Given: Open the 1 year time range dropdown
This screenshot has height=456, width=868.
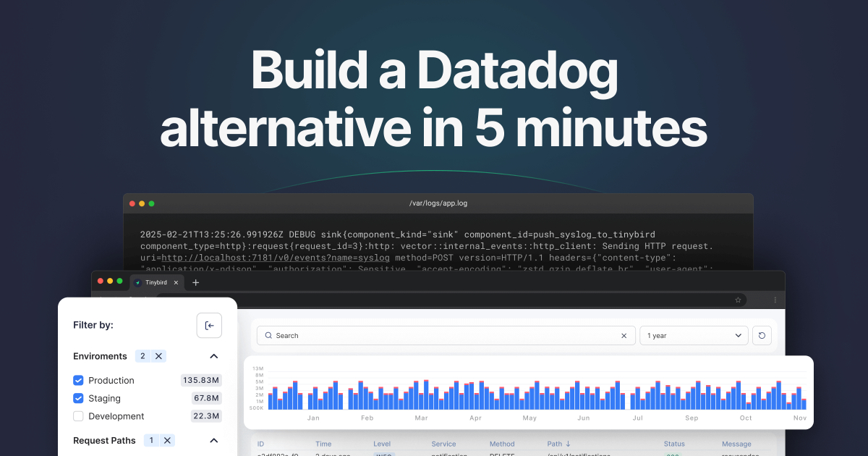Looking at the screenshot, I should [694, 336].
